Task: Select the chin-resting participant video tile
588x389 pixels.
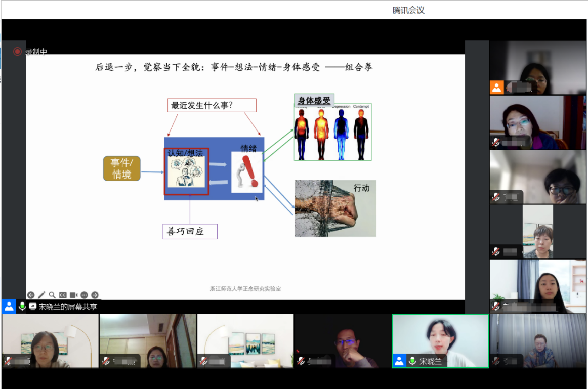Action: 538,177
